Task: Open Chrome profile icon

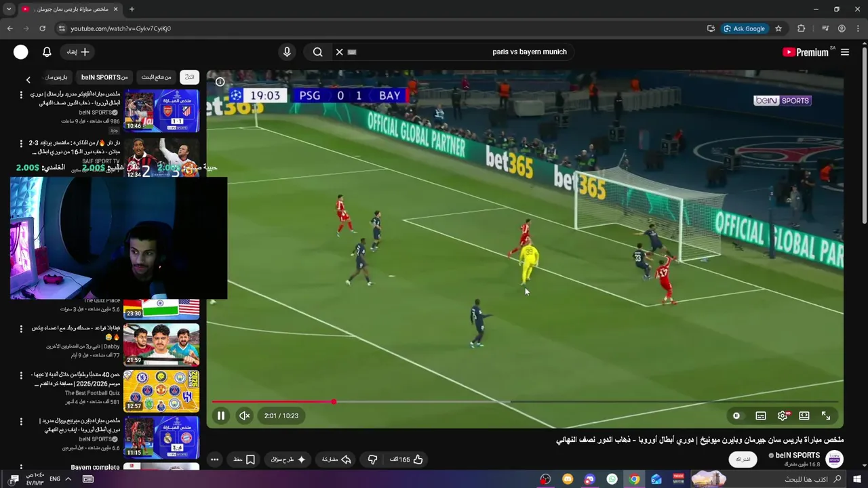Action: [842, 28]
